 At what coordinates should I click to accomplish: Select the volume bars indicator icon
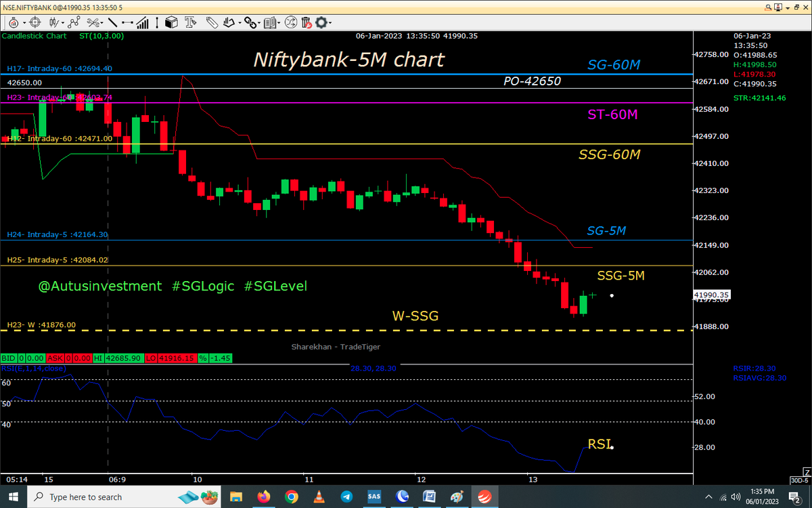(x=142, y=22)
